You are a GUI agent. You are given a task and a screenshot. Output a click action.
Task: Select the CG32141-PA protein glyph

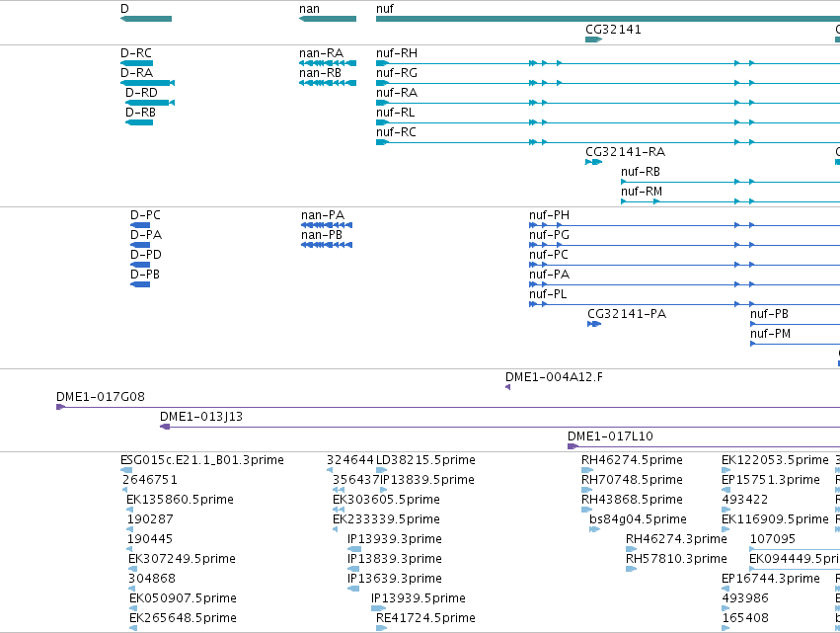[x=594, y=324]
